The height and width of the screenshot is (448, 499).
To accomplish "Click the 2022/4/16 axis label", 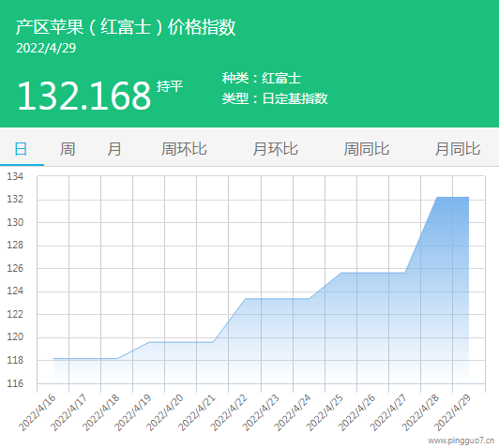I will (x=37, y=412).
